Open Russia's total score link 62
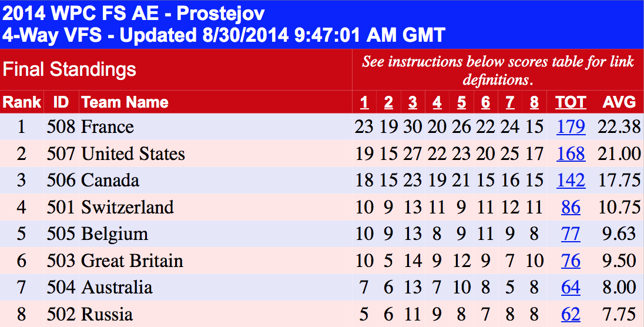This screenshot has width=644, height=327. pos(571,315)
